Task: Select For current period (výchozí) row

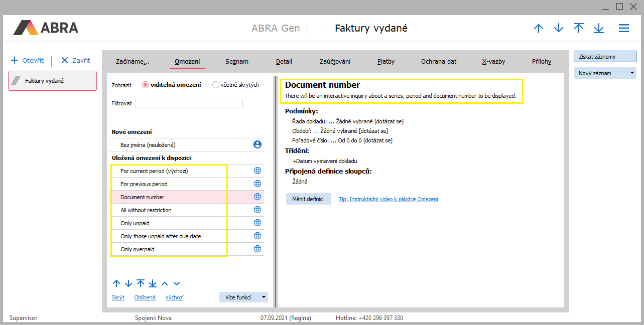Action: pos(187,171)
